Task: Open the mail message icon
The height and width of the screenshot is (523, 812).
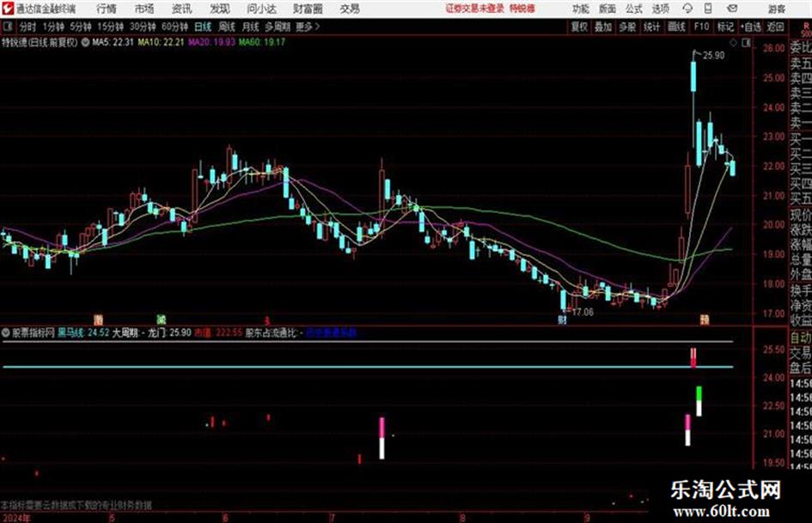Action: coord(732,9)
